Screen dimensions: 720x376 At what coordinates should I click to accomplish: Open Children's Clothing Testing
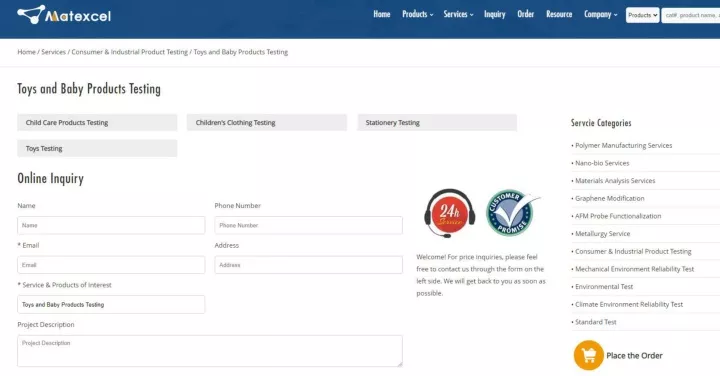tap(267, 123)
